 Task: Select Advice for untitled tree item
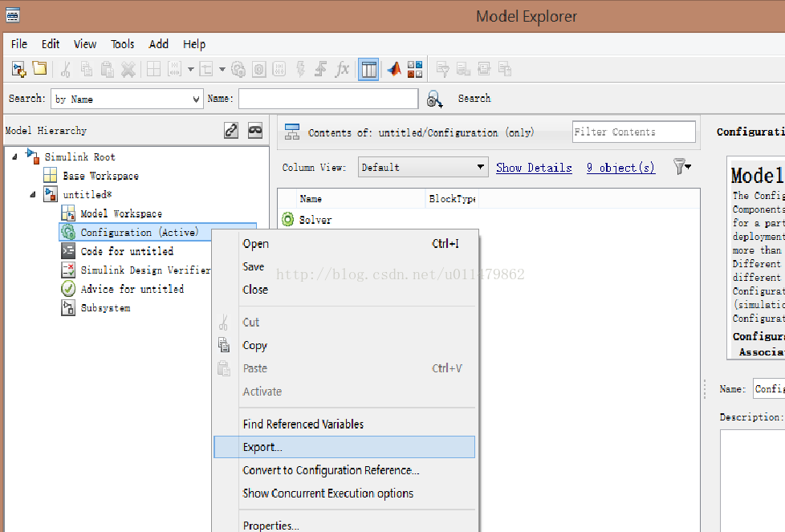[132, 289]
